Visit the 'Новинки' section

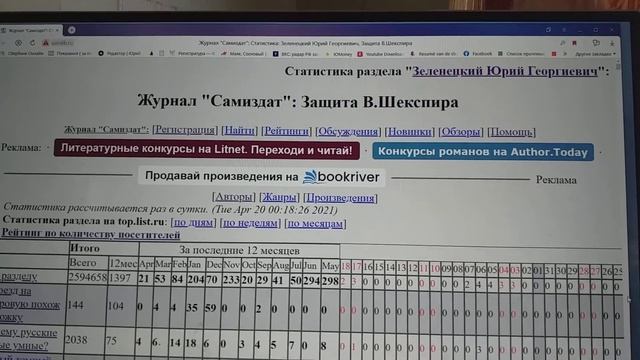(409, 132)
